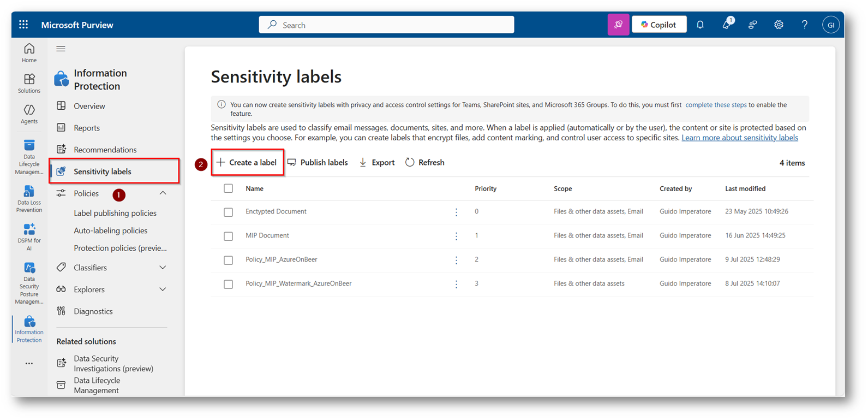Open notifications bell icon
The image size is (868, 420).
[700, 25]
